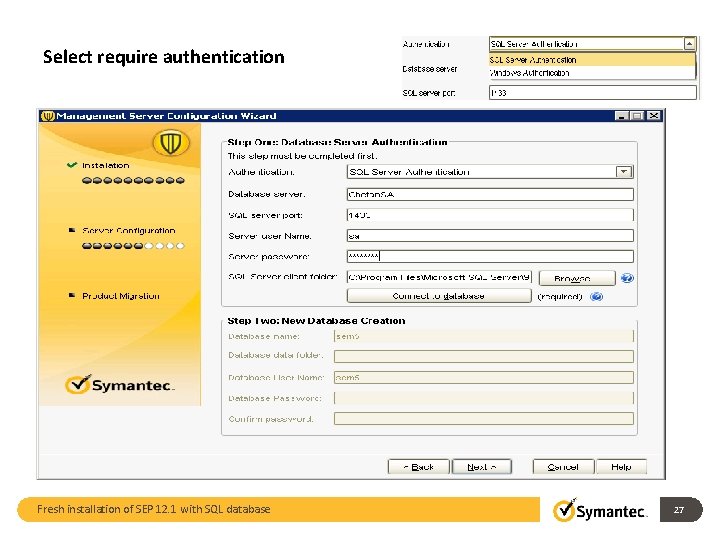Viewport: 720px width, 540px height.
Task: Click the SQL Server client folder path field
Action: pyautogui.click(x=439, y=277)
